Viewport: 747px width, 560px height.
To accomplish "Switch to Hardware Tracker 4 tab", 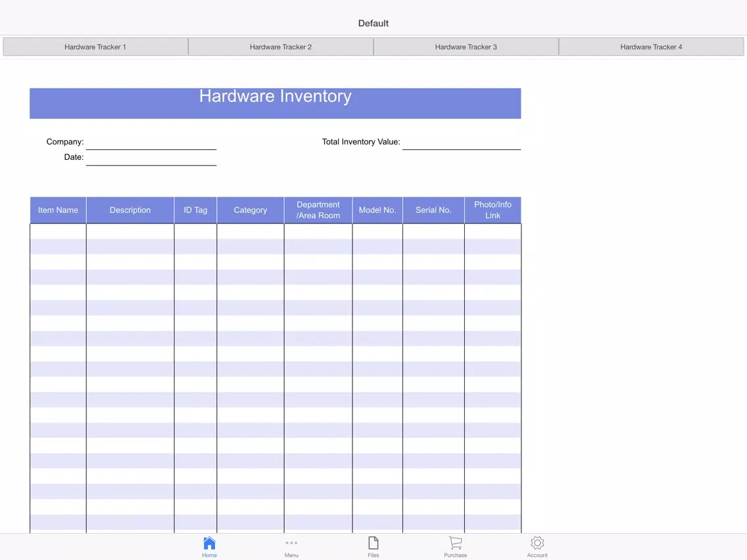I will coord(651,47).
